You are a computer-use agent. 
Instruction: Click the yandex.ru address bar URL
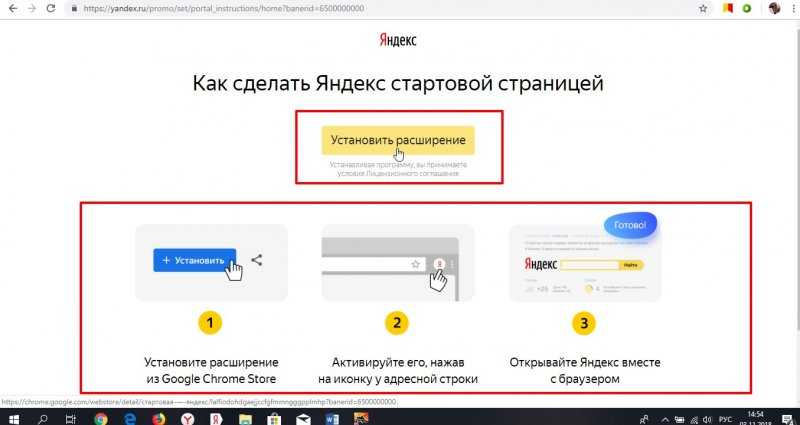pos(223,9)
